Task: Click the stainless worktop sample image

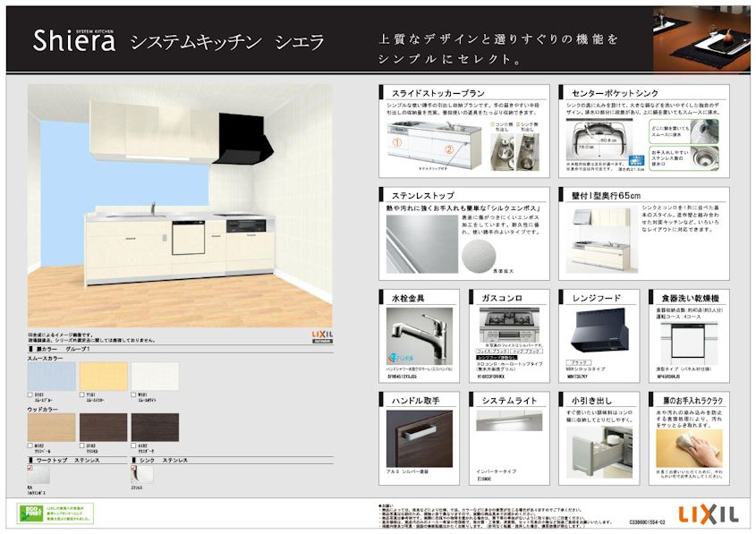Action: 38,475
